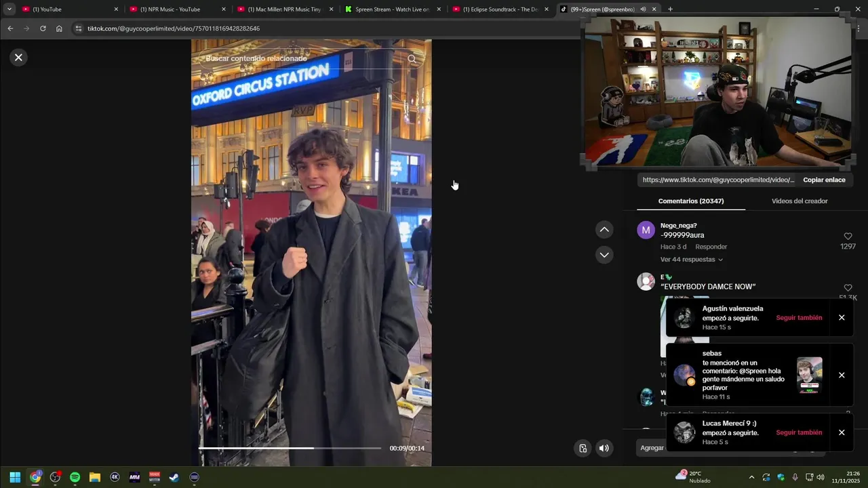This screenshot has width=868, height=488.
Task: Like Nege_nega's comment with heart icon
Action: click(848, 237)
